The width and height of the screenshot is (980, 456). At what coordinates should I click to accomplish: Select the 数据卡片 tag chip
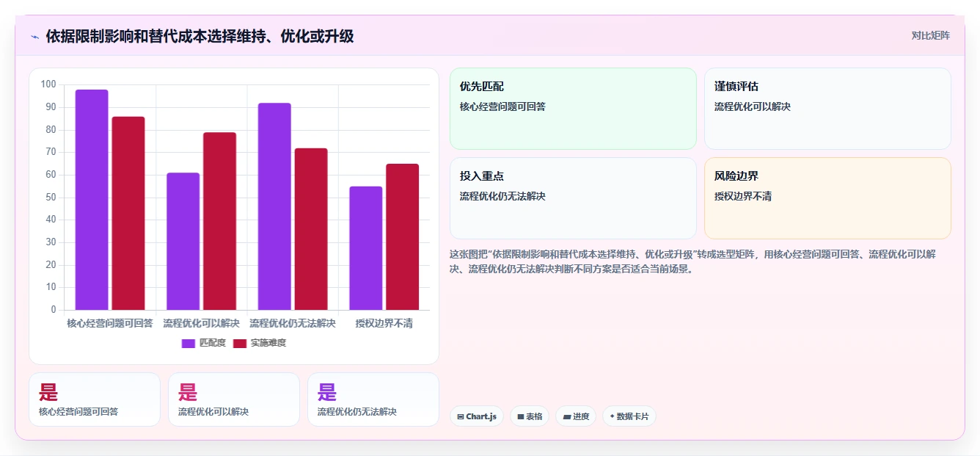click(x=629, y=416)
